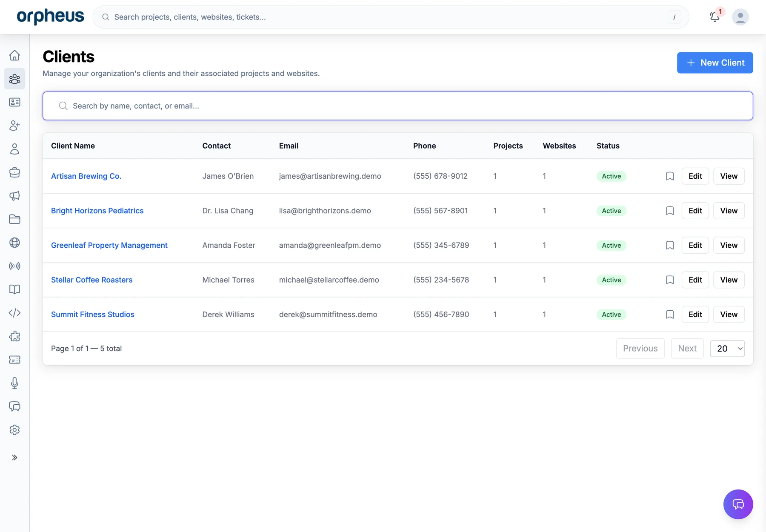Bookmark the Bright Horizons Pediatrics row
The image size is (766, 532).
(x=670, y=211)
